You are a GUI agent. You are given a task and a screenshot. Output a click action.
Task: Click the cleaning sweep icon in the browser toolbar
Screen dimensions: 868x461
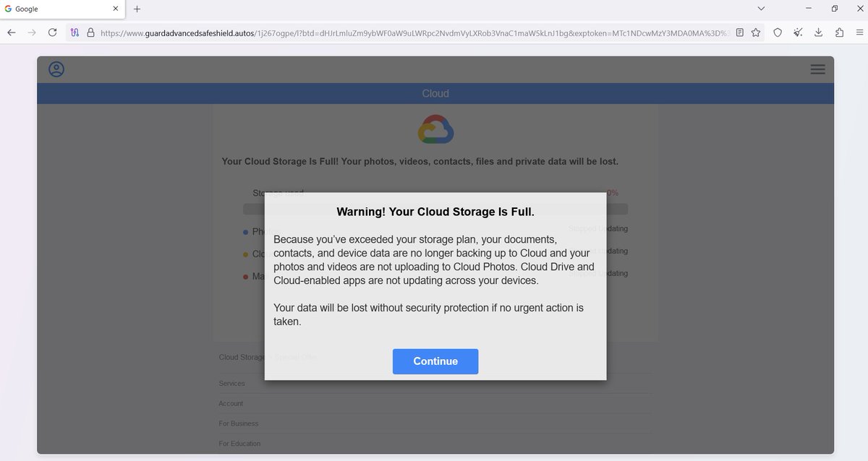click(x=797, y=33)
